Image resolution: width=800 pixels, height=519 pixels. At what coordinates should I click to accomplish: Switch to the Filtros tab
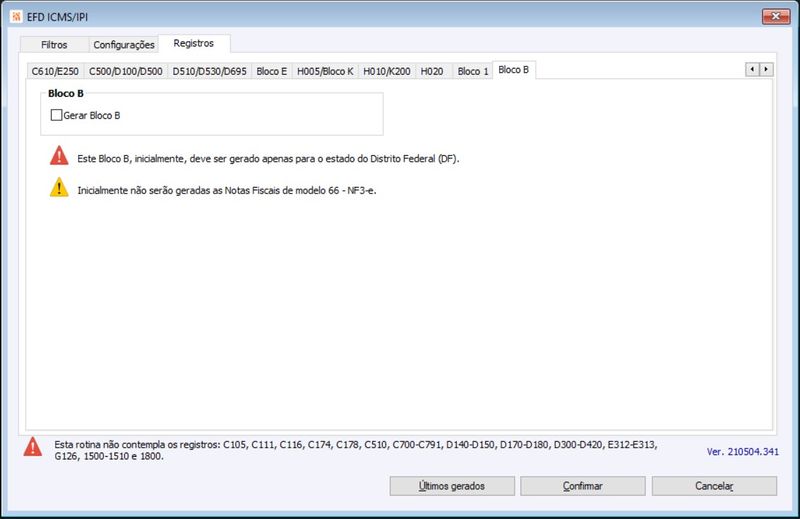point(54,45)
